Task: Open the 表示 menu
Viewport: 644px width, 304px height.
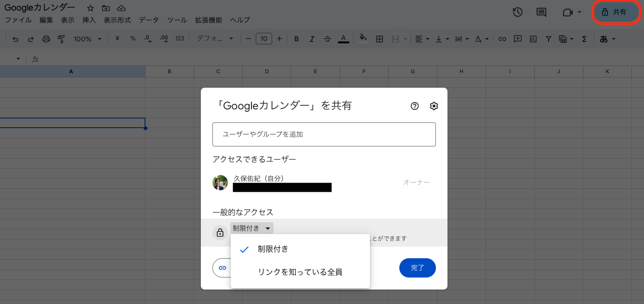Action: coord(67,20)
